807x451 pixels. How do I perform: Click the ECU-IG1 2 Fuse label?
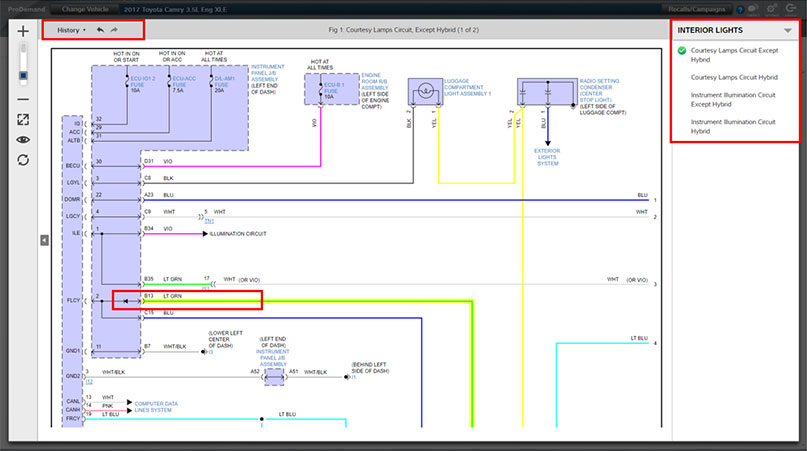click(x=143, y=81)
